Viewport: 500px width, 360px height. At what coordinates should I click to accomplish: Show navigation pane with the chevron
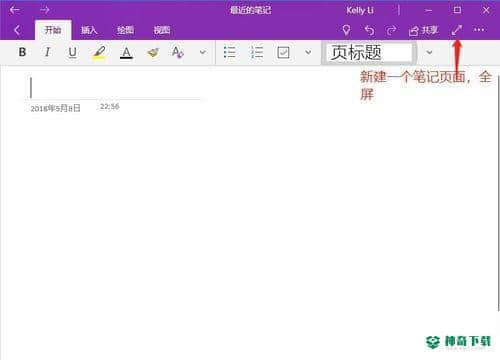tap(17, 30)
